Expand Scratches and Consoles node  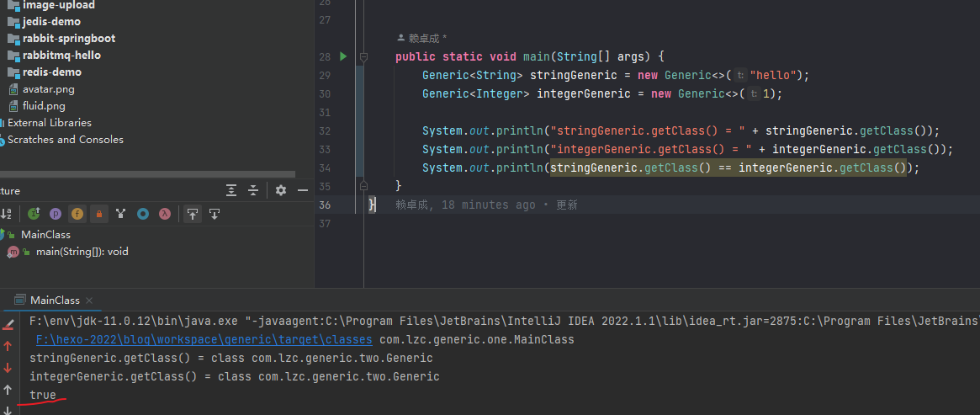(65, 140)
